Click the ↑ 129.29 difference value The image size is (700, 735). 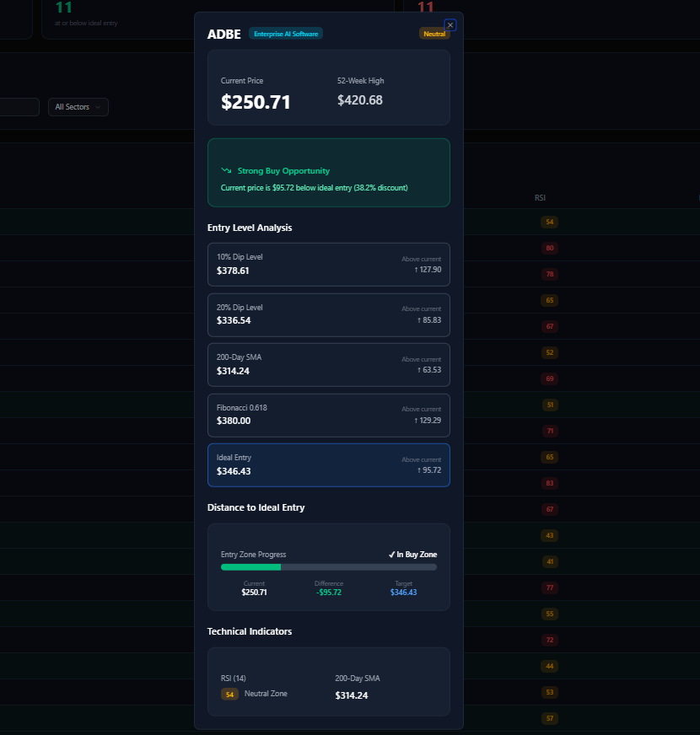[x=428, y=421]
